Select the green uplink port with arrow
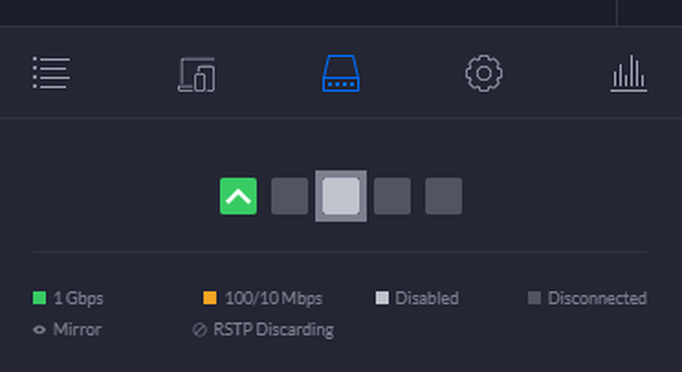The width and height of the screenshot is (682, 372). pos(238,196)
